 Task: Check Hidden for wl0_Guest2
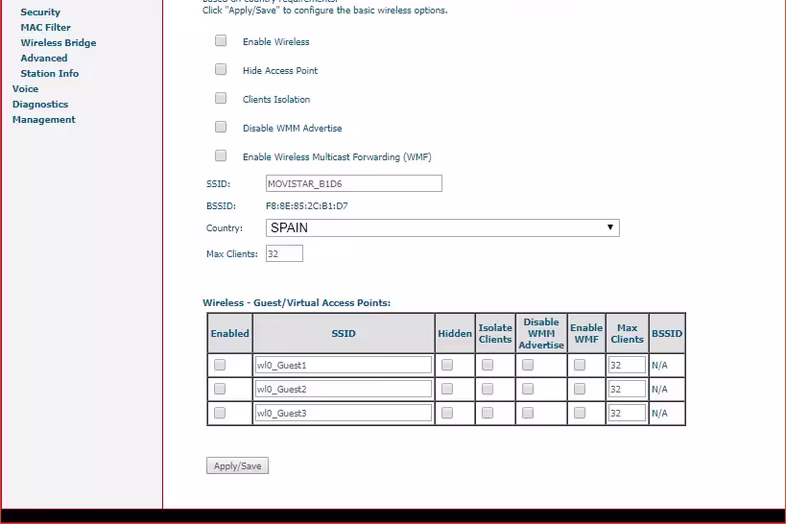[x=447, y=389]
